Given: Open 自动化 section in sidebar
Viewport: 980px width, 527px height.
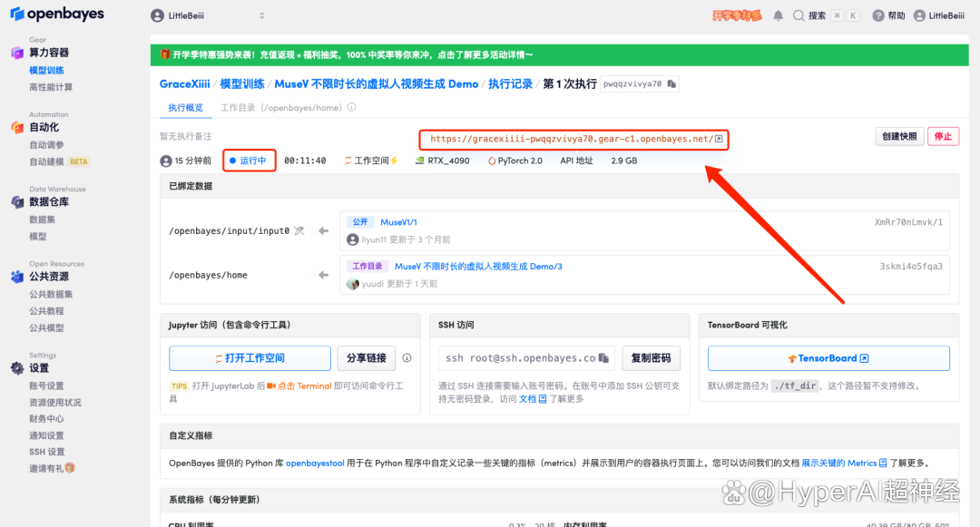Looking at the screenshot, I should tap(44, 127).
